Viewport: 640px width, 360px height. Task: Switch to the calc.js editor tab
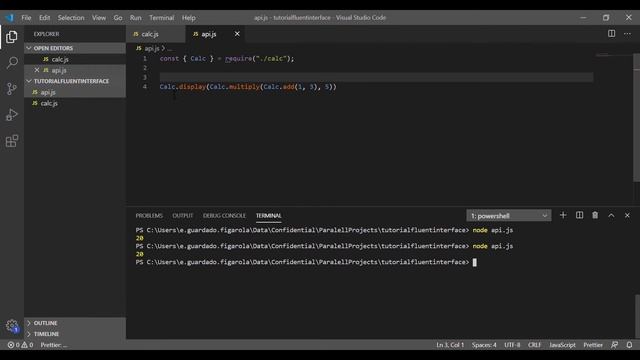(x=156, y=34)
